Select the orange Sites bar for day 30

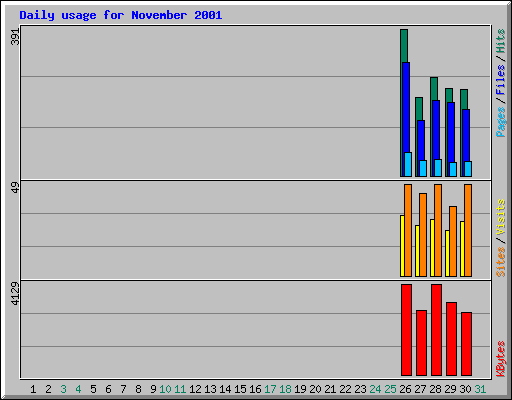(468, 230)
